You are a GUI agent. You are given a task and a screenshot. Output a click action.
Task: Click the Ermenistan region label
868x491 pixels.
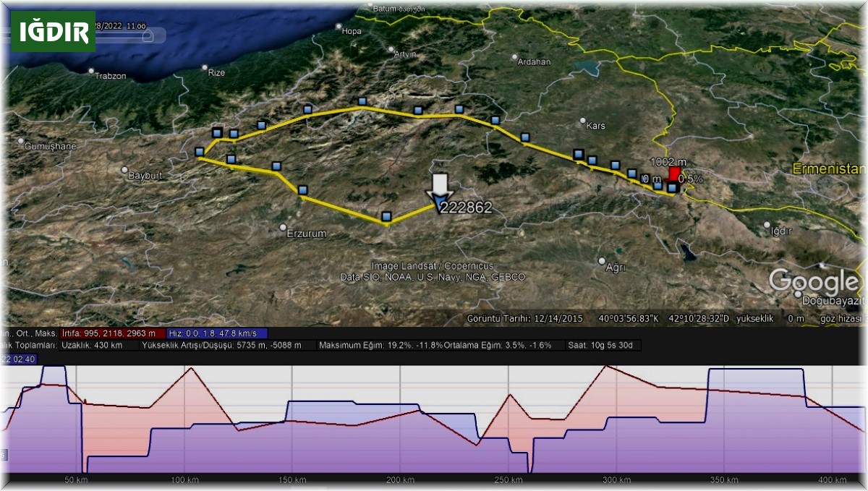click(827, 167)
